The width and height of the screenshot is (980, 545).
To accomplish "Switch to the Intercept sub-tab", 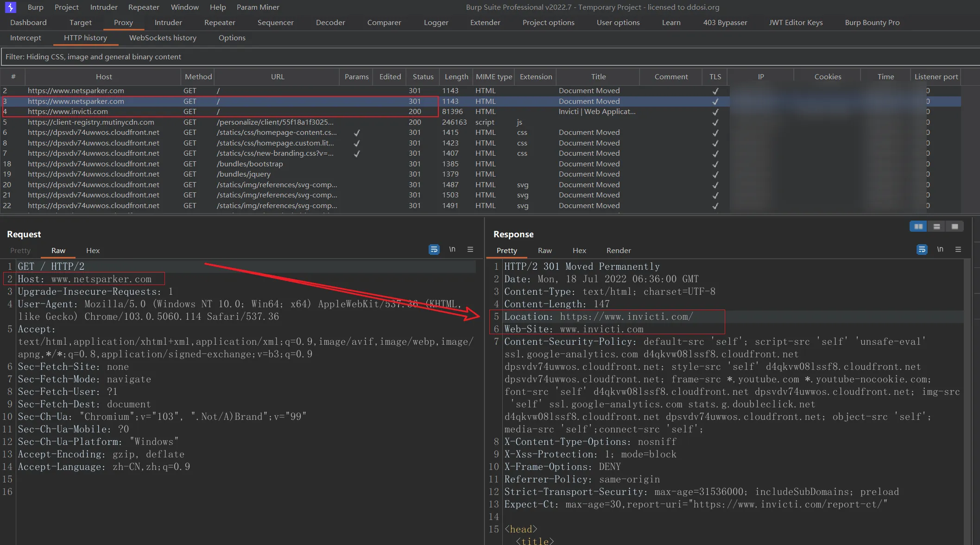I will tap(25, 38).
